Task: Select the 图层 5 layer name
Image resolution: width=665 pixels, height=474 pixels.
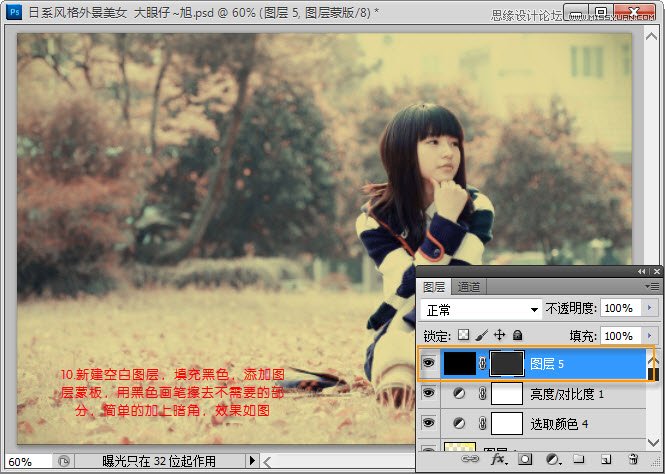Action: click(547, 364)
